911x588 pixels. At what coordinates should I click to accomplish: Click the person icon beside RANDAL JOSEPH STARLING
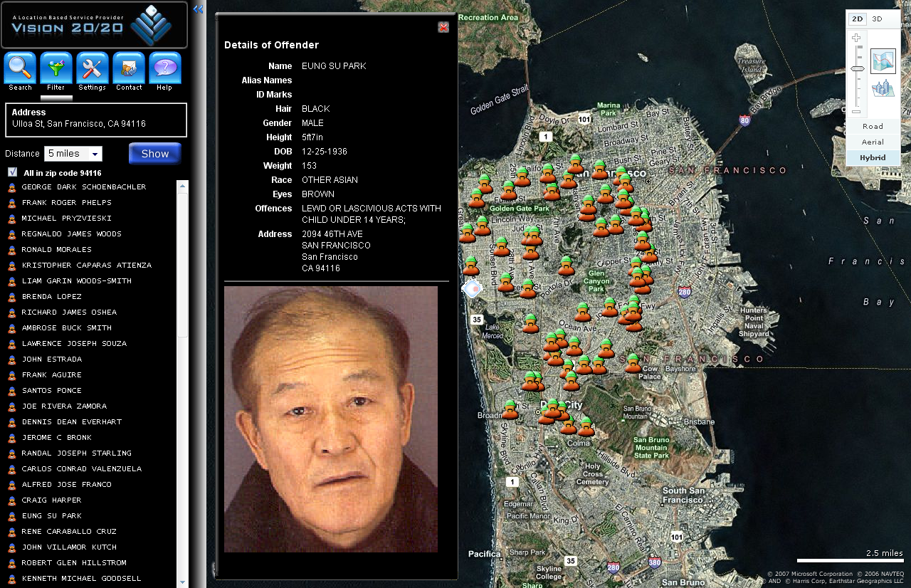12,453
